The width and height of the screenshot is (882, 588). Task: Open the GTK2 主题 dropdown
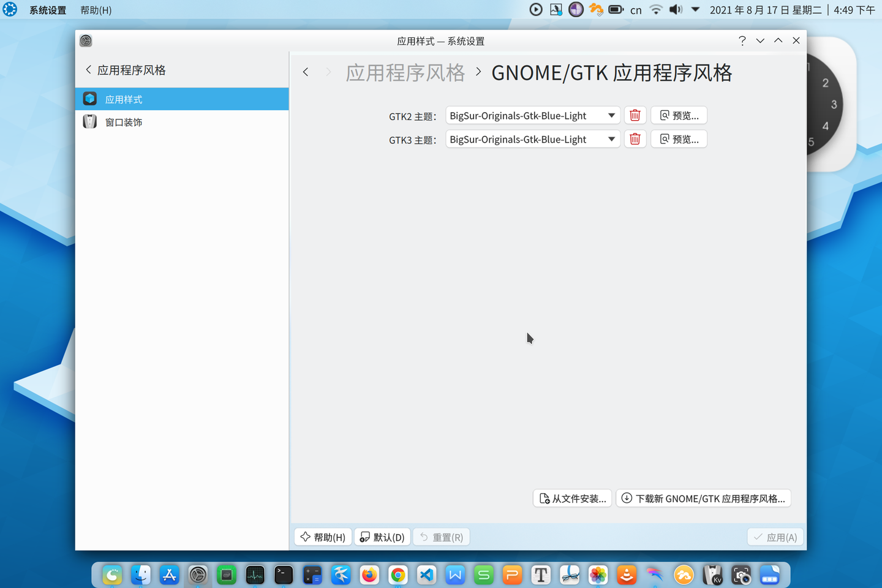[x=533, y=115]
